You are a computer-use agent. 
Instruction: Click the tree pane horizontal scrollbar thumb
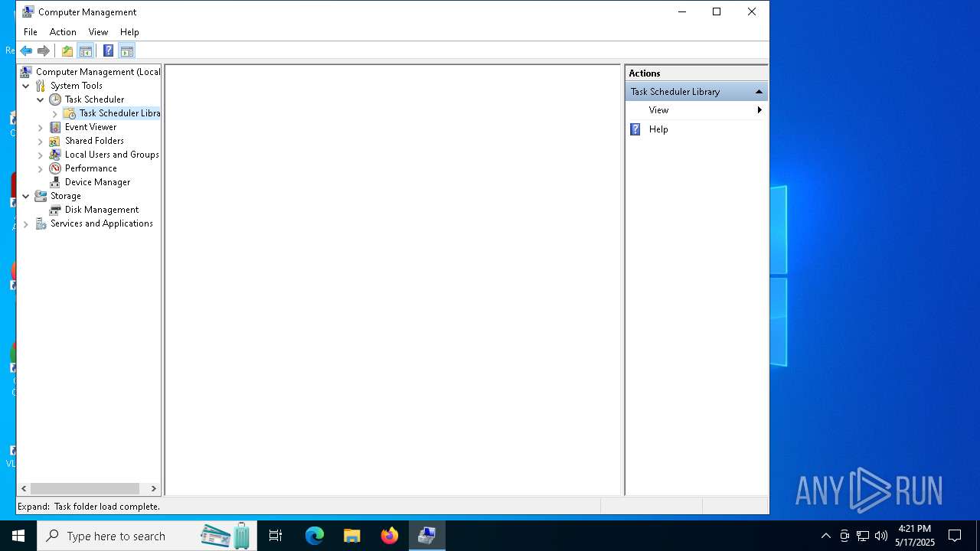[x=85, y=488]
